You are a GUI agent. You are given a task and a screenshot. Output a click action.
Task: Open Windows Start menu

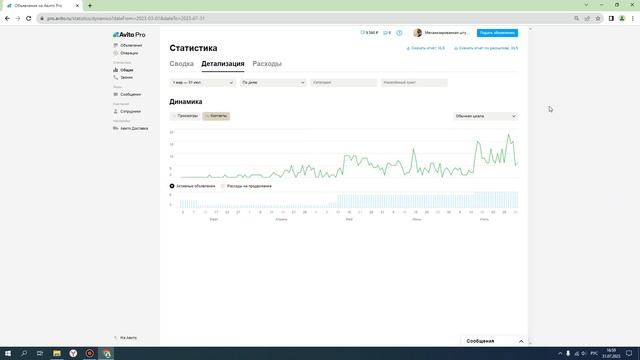(8, 353)
